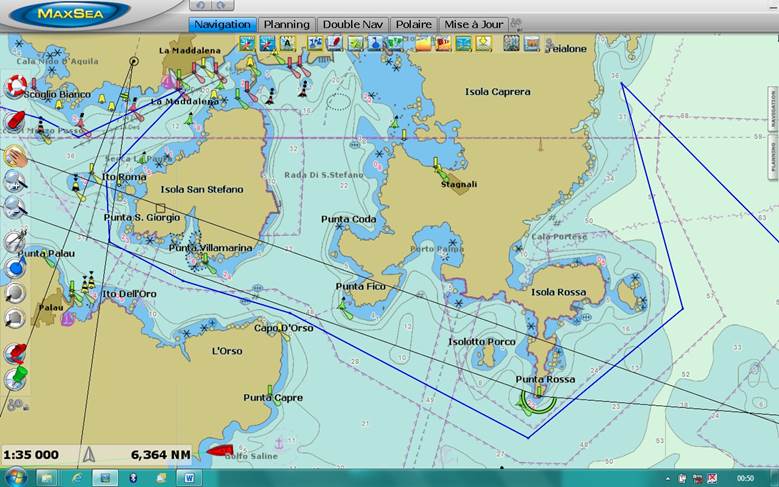Click the green boat marker at Punta Rossa
Image resolution: width=779 pixels, height=487 pixels.
tap(538, 398)
